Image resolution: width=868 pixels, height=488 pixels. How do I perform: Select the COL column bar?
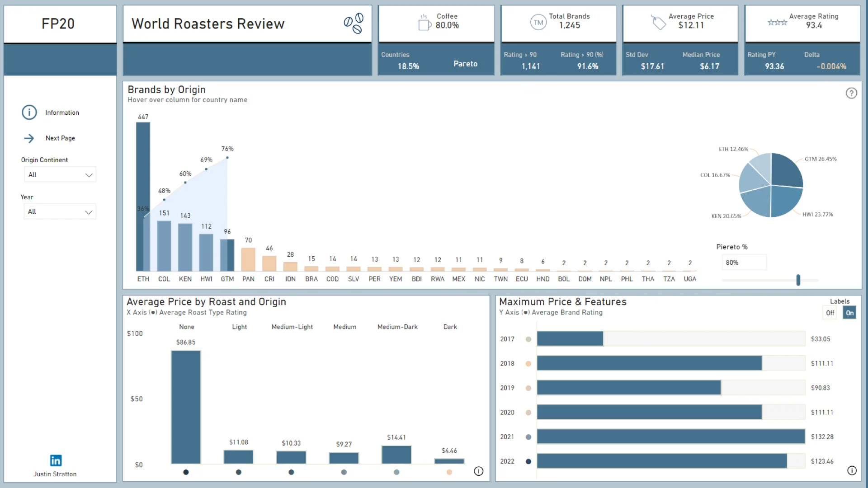(x=164, y=246)
